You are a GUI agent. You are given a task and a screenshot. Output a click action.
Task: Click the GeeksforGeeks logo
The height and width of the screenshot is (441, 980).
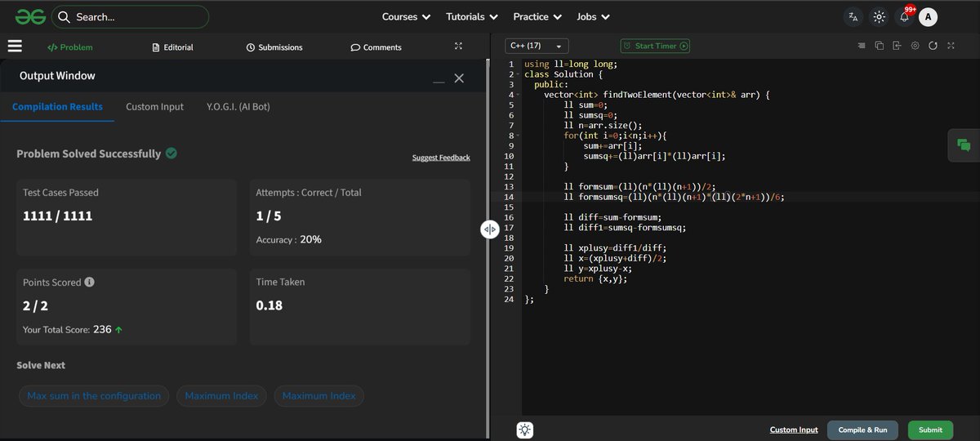click(29, 16)
